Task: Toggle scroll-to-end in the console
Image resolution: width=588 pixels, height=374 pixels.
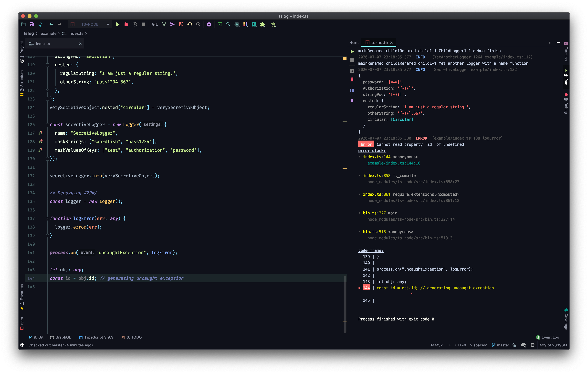Action: 352,71
